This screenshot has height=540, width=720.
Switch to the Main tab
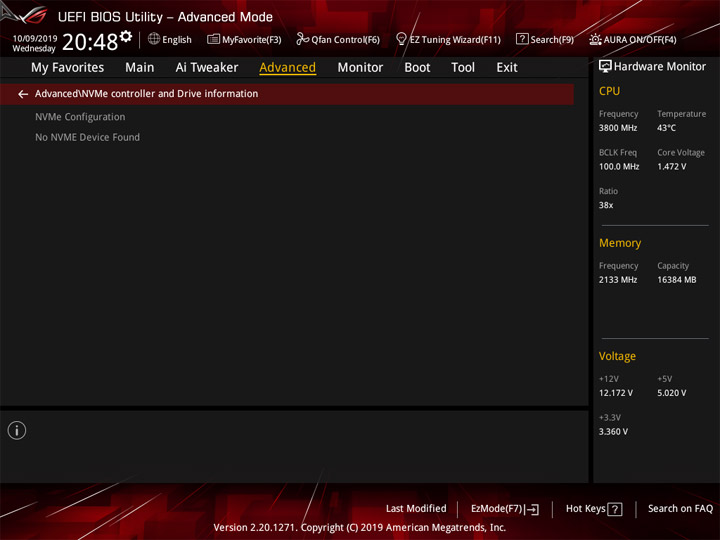pyautogui.click(x=140, y=68)
